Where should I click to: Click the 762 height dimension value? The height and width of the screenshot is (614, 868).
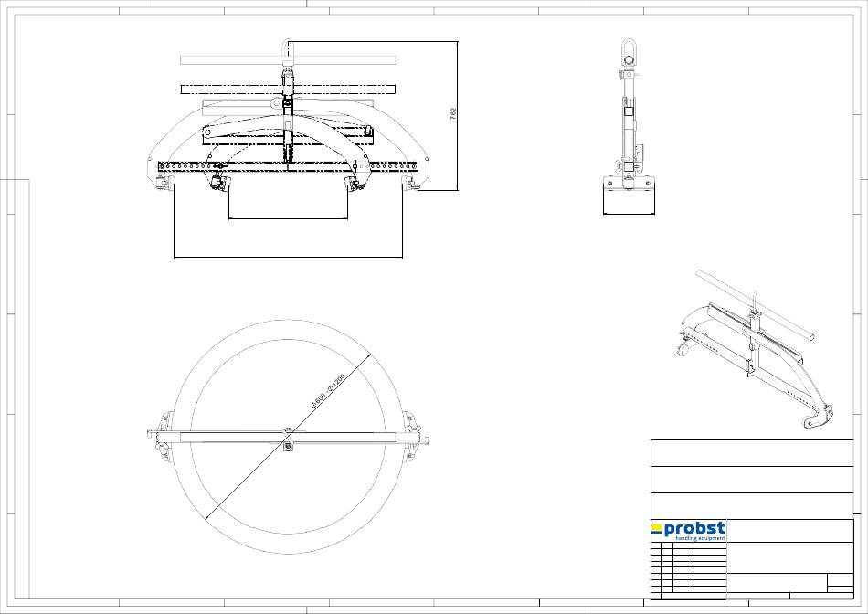click(x=453, y=113)
